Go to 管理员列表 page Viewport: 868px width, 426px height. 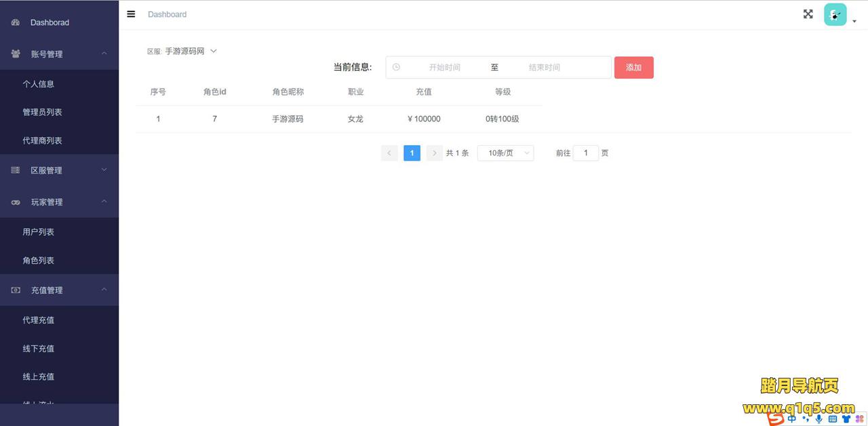click(x=42, y=112)
